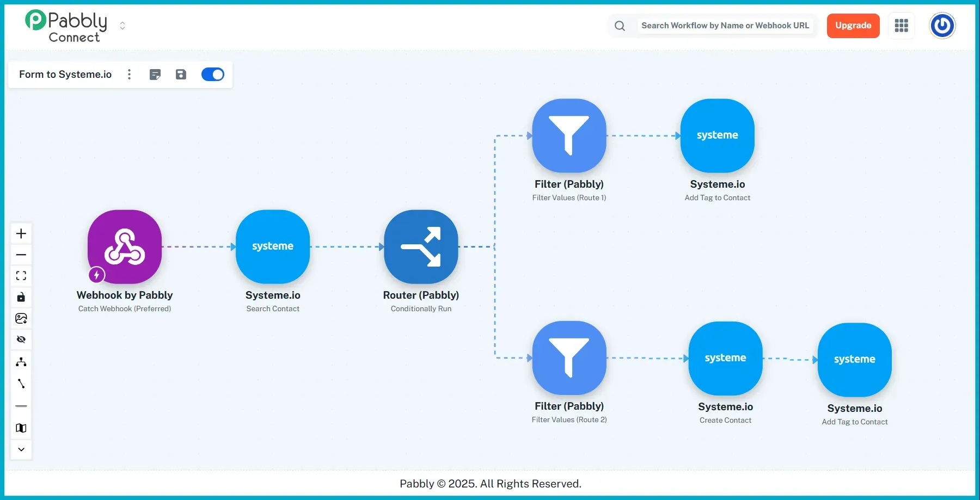980x500 pixels.
Task: Click the power icon at top right
Action: tap(942, 26)
